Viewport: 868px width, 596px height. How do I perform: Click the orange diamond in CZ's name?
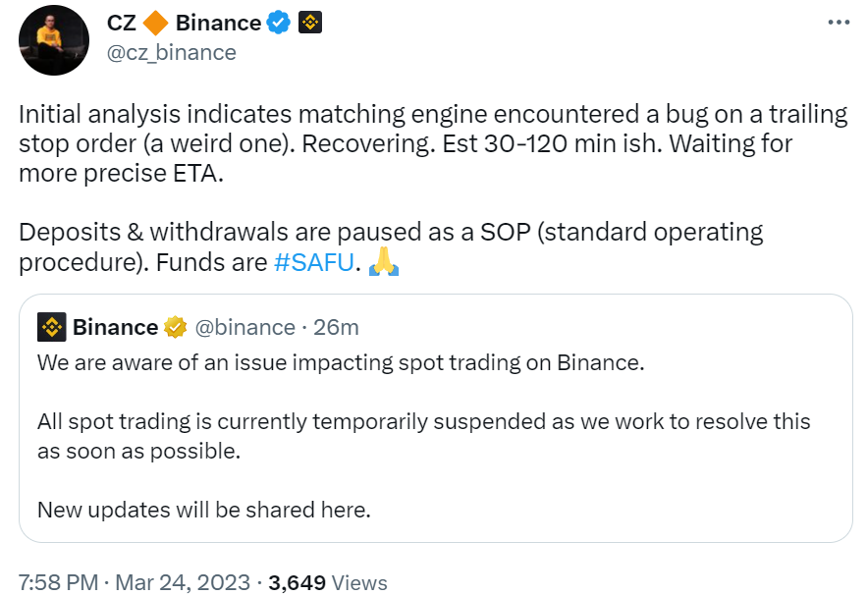(155, 23)
